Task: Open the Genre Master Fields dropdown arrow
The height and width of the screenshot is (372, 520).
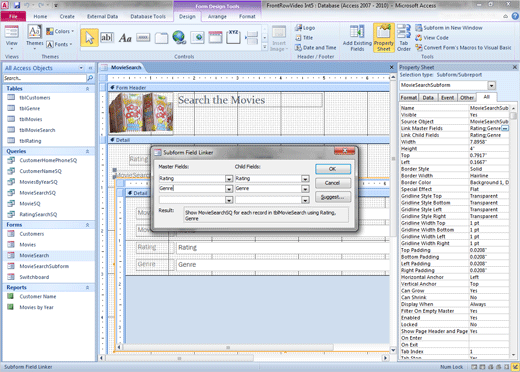Action: 229,189
